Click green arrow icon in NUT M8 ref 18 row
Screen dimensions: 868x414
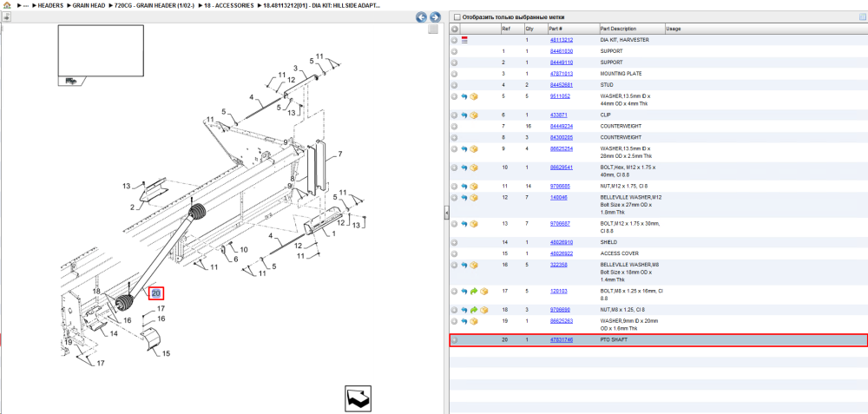click(474, 310)
